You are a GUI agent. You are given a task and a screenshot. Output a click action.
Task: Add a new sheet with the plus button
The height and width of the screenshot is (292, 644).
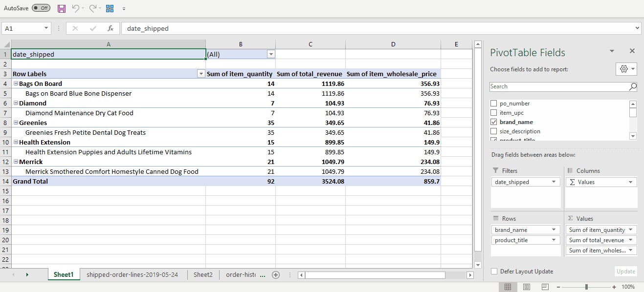(276, 274)
